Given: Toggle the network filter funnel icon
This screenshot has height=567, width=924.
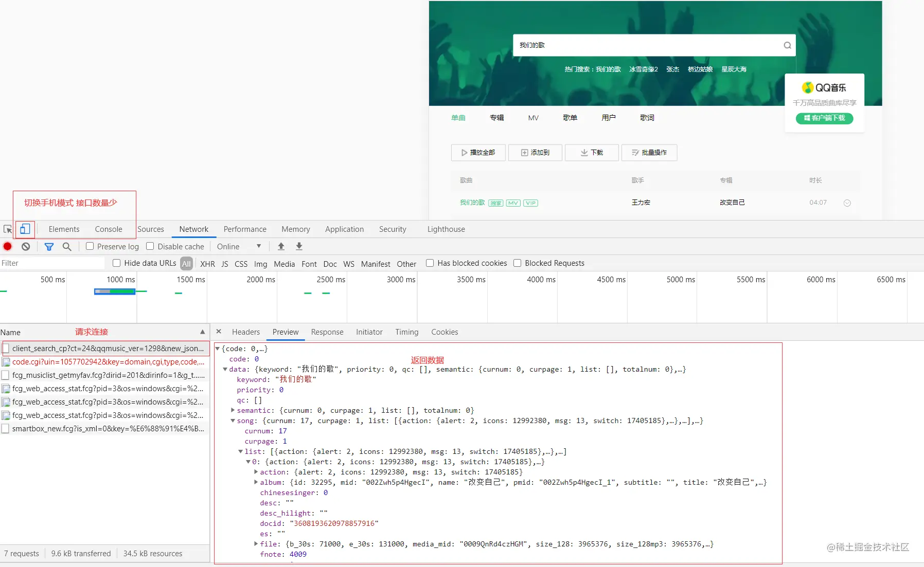Looking at the screenshot, I should (49, 247).
